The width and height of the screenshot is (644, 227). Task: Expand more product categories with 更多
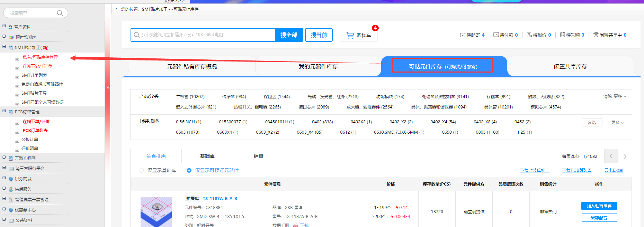pyautogui.click(x=620, y=96)
